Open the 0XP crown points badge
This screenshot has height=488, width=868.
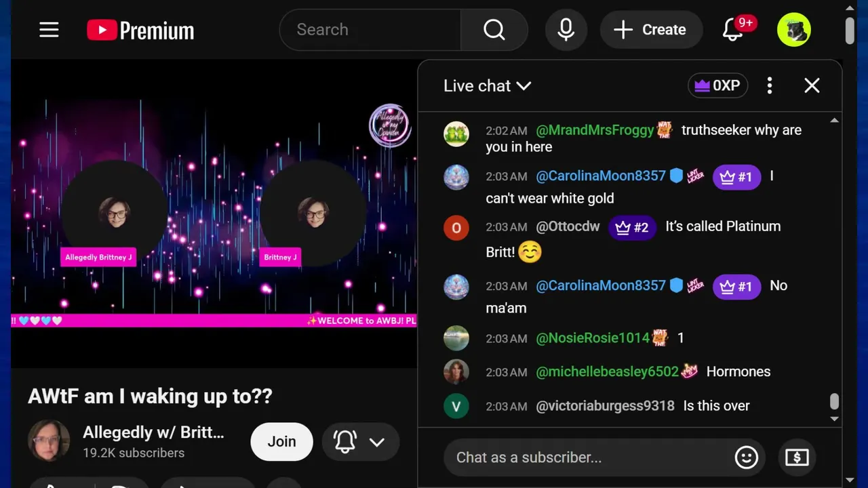click(718, 85)
